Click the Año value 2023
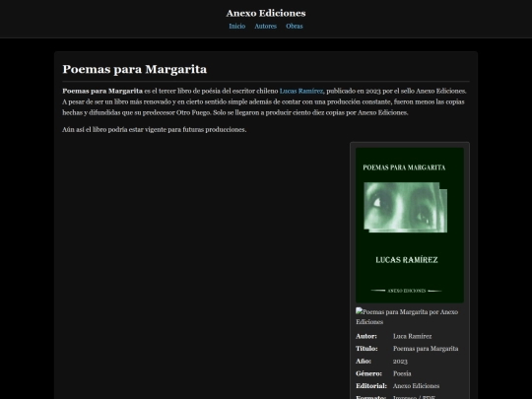The height and width of the screenshot is (399, 532). pos(400,361)
